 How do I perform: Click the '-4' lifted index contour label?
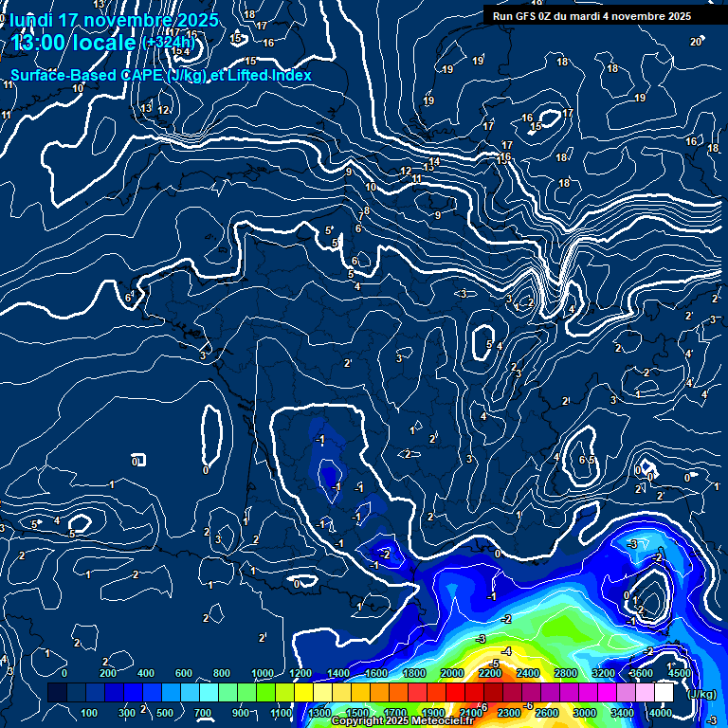pyautogui.click(x=506, y=651)
